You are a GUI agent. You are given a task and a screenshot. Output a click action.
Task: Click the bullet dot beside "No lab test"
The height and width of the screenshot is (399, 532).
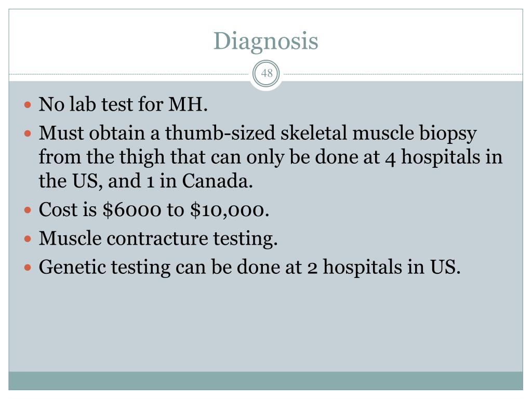pos(29,105)
